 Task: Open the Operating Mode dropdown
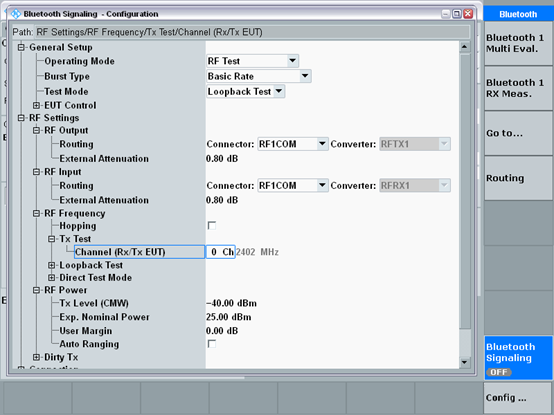click(x=293, y=61)
